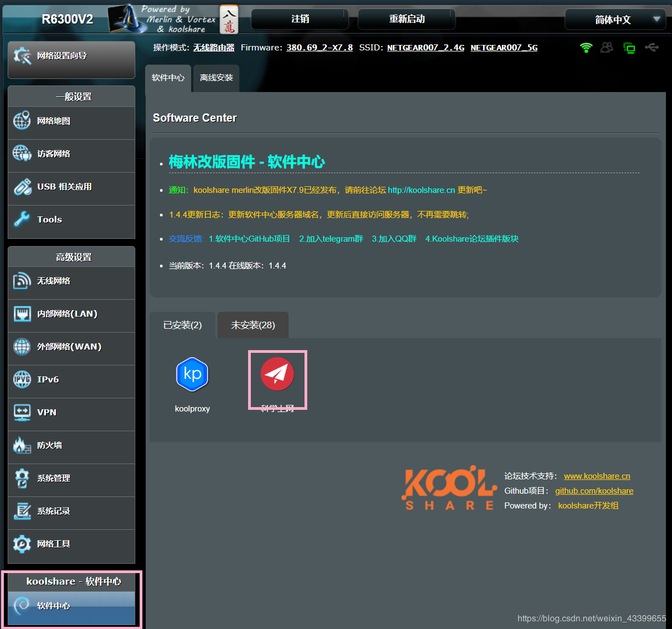The width and height of the screenshot is (672, 629).
Task: Switch to the 离线安装 tab
Action: tap(216, 78)
